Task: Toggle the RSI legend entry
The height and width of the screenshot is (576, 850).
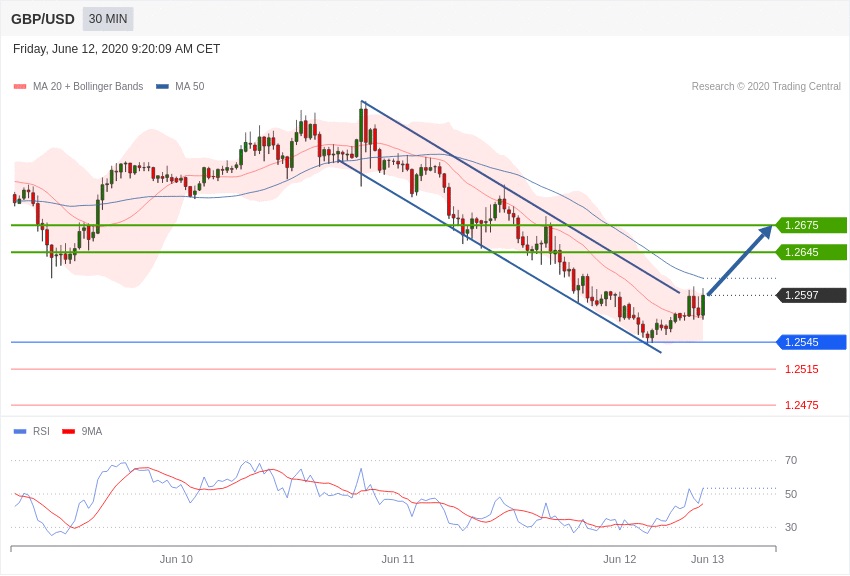Action: pos(32,432)
